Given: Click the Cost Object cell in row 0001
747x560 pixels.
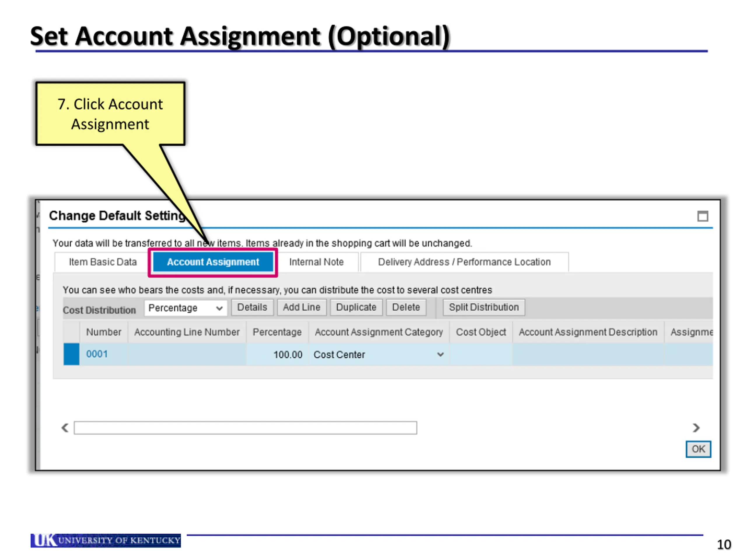Looking at the screenshot, I should point(481,354).
